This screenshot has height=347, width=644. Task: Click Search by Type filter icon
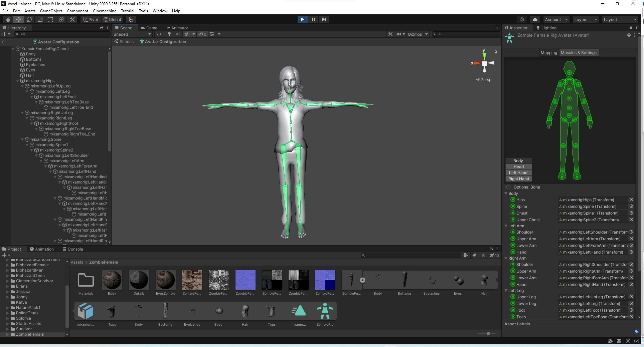[x=466, y=255]
